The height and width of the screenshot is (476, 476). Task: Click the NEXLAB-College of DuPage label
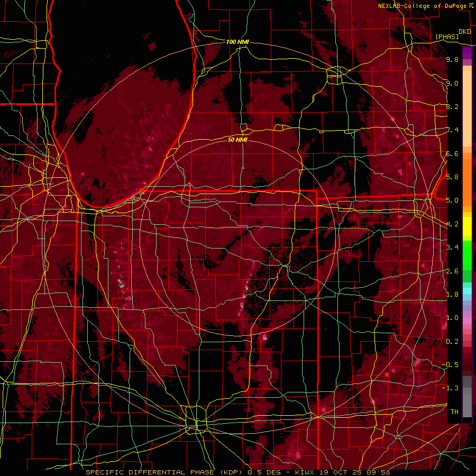click(423, 6)
